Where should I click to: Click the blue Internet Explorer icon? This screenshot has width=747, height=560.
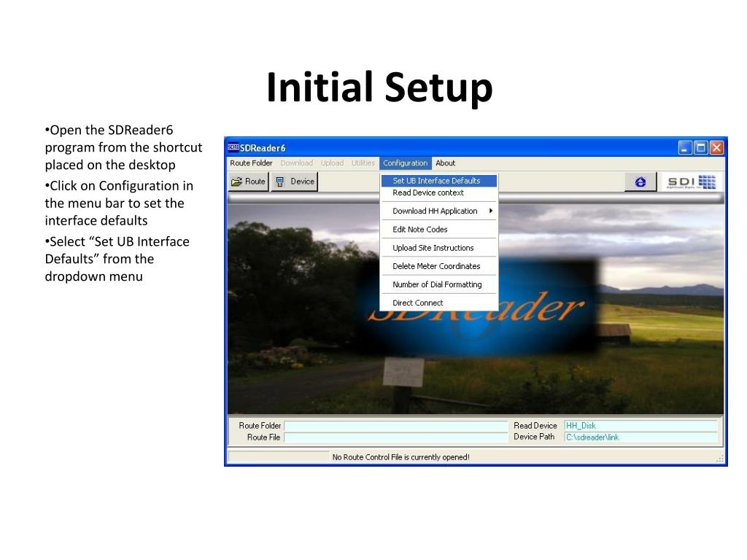click(640, 182)
